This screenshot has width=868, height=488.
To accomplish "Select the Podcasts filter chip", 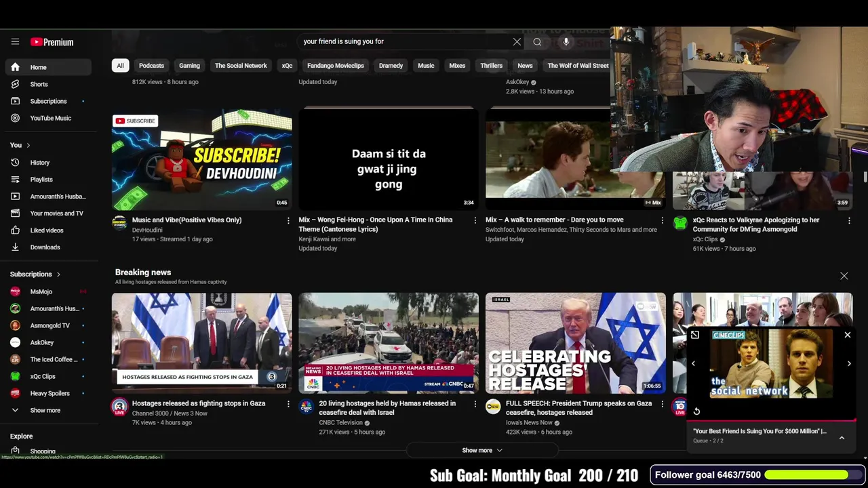I will pyautogui.click(x=151, y=66).
